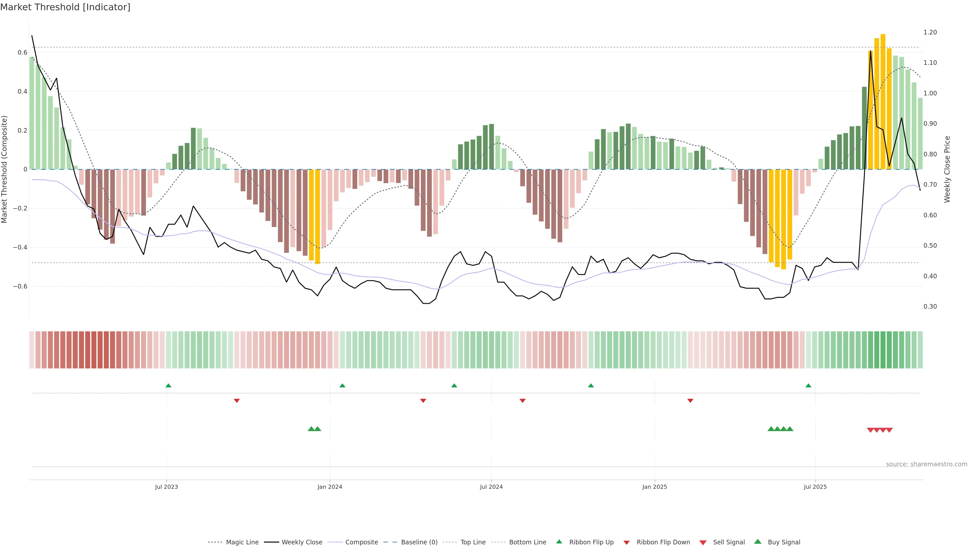Image resolution: width=980 pixels, height=551 pixels.
Task: Toggle Magic Line legend entry
Action: pyautogui.click(x=242, y=542)
